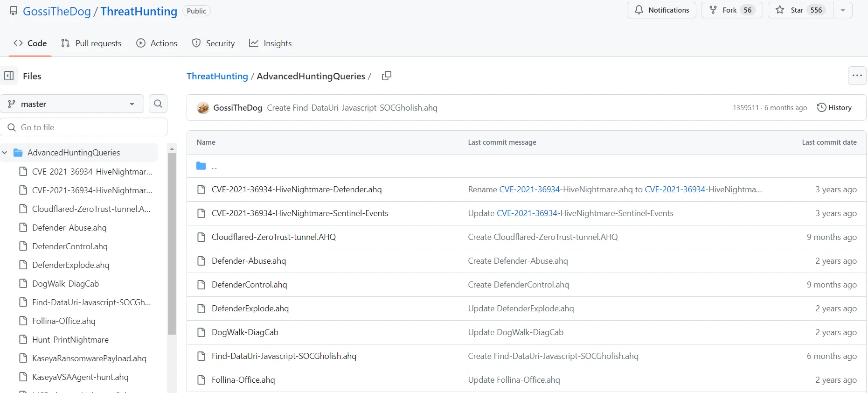The image size is (868, 393).
Task: Open 'Update DogWalk-DiagCab' commit message
Action: pos(516,332)
